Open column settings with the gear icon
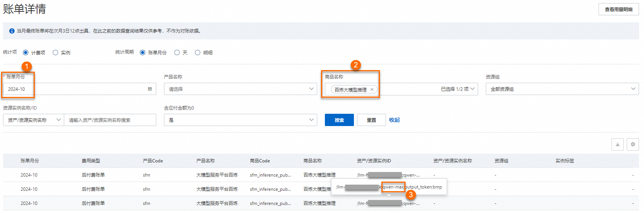This screenshot has width=644, height=213. click(x=633, y=144)
